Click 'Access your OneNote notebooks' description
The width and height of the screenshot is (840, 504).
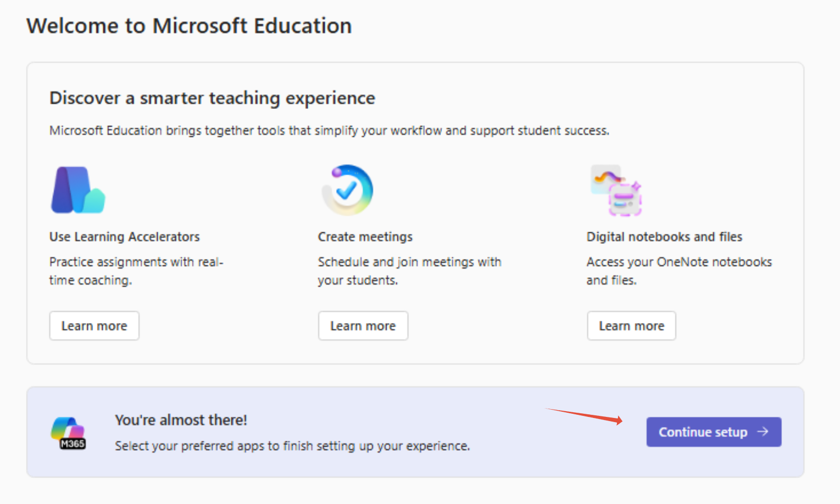pyautogui.click(x=679, y=271)
